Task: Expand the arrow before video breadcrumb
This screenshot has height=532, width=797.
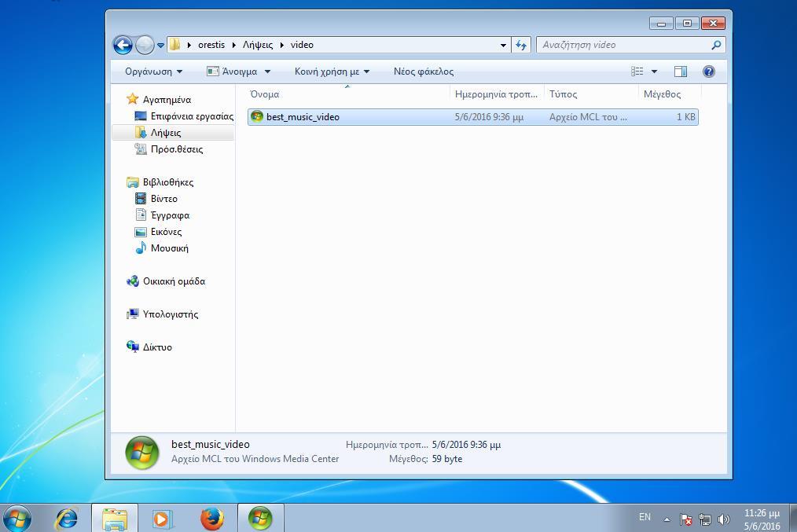Action: click(281, 45)
